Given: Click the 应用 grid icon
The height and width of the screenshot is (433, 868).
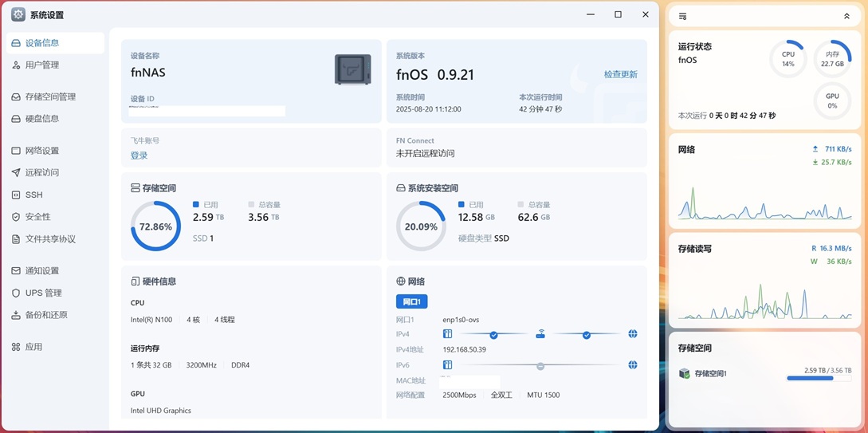Looking at the screenshot, I should (15, 347).
